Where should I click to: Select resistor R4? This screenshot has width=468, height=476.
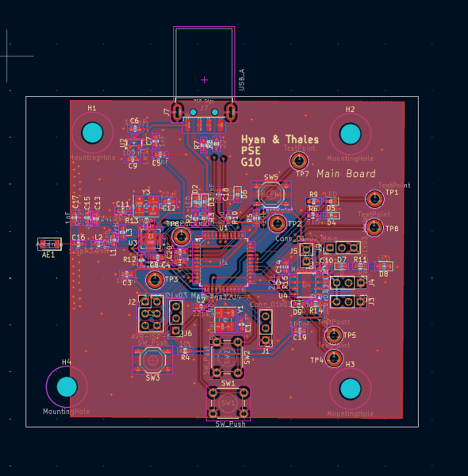coord(185,351)
